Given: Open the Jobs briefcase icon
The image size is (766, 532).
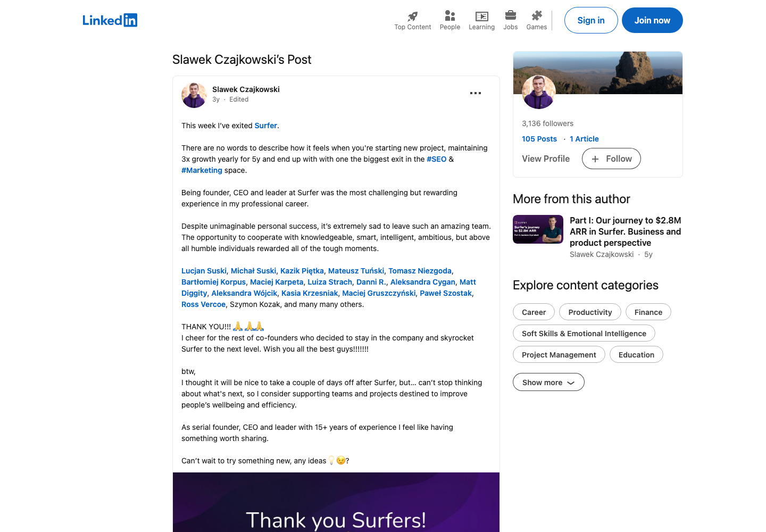Looking at the screenshot, I should coord(511,15).
